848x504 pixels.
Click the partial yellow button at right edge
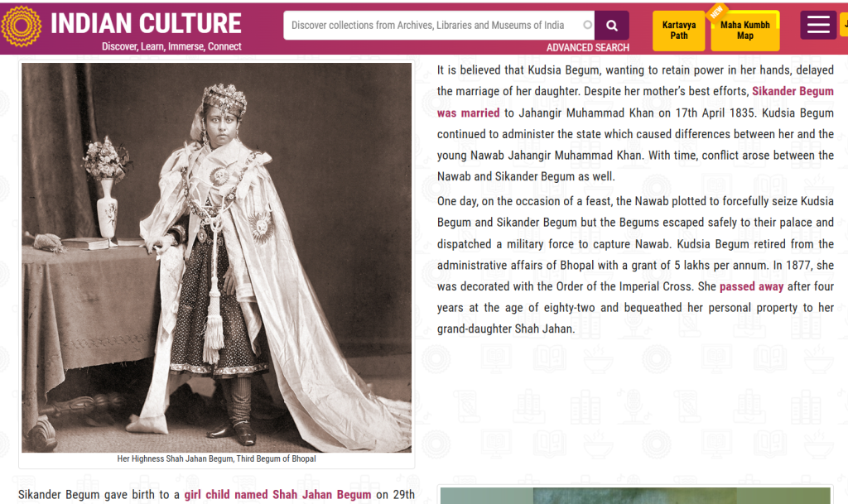pos(844,25)
